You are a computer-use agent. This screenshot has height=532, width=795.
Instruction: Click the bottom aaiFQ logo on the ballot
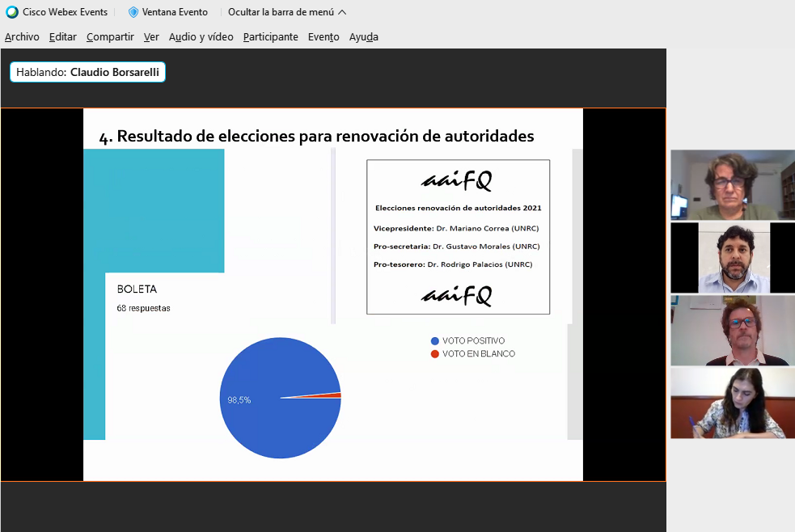456,295
